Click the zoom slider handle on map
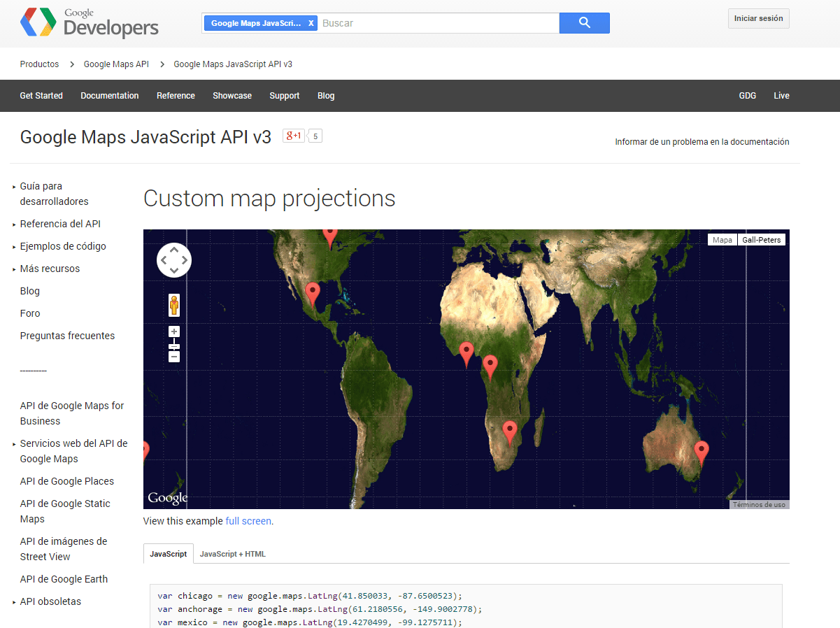Image resolution: width=840 pixels, height=628 pixels. click(174, 346)
